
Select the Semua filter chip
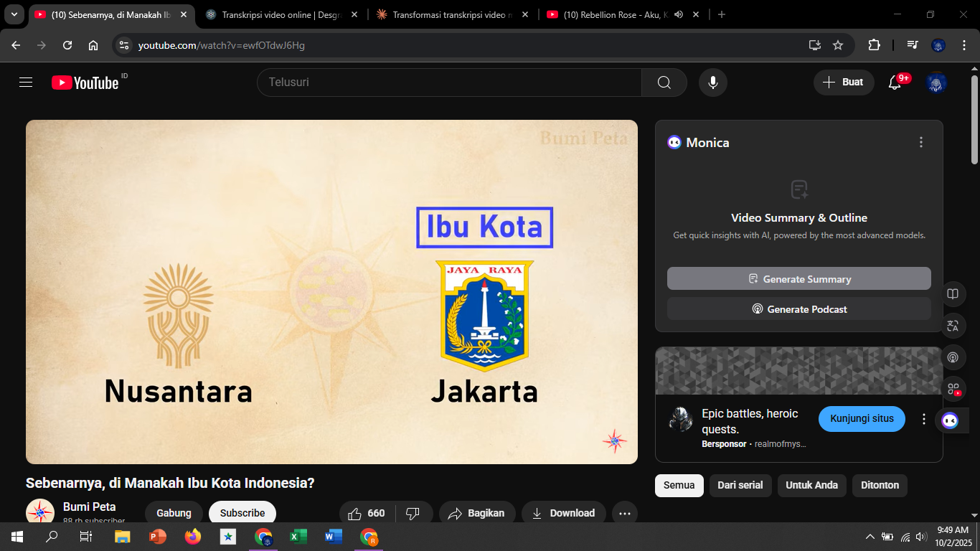click(x=679, y=486)
